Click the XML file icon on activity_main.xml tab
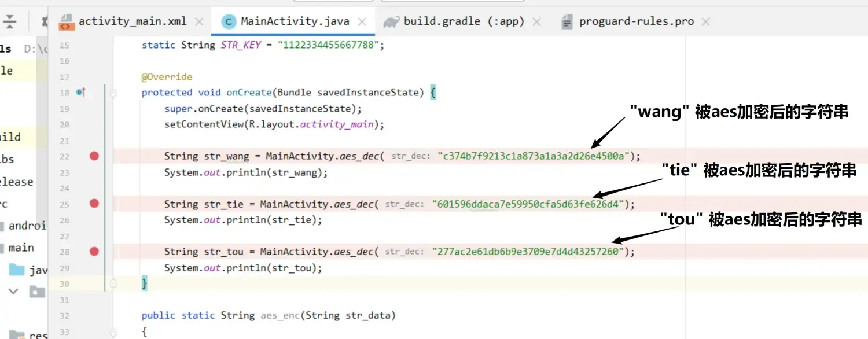The height and width of the screenshot is (339, 868). point(66,20)
